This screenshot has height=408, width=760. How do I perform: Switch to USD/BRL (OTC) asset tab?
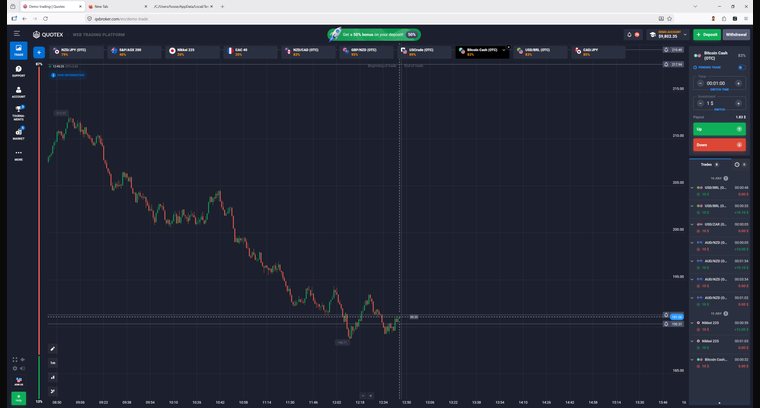click(540, 52)
